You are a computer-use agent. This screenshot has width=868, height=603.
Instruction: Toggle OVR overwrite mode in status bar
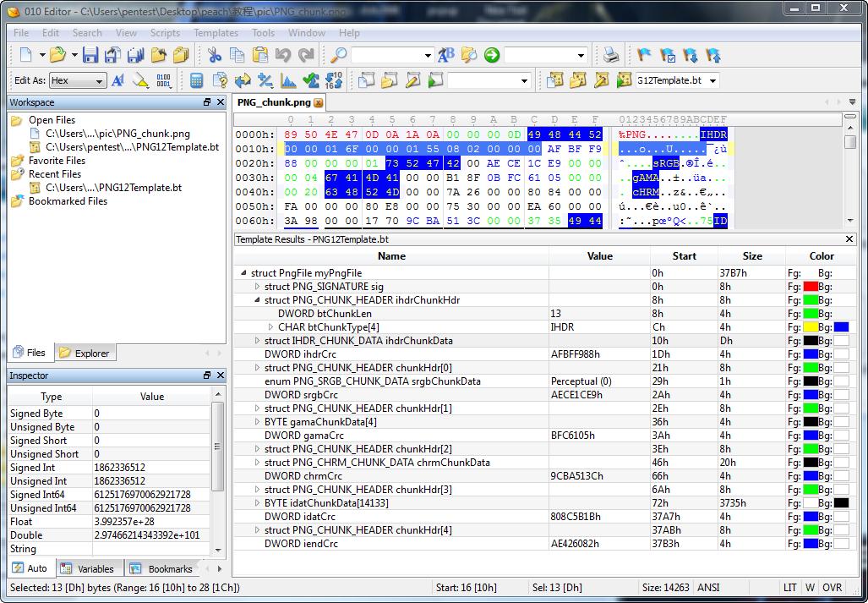832,588
